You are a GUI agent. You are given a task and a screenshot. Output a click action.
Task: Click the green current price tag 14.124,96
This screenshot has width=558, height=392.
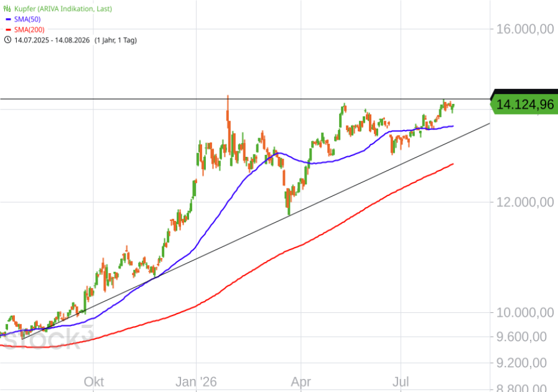click(x=524, y=105)
